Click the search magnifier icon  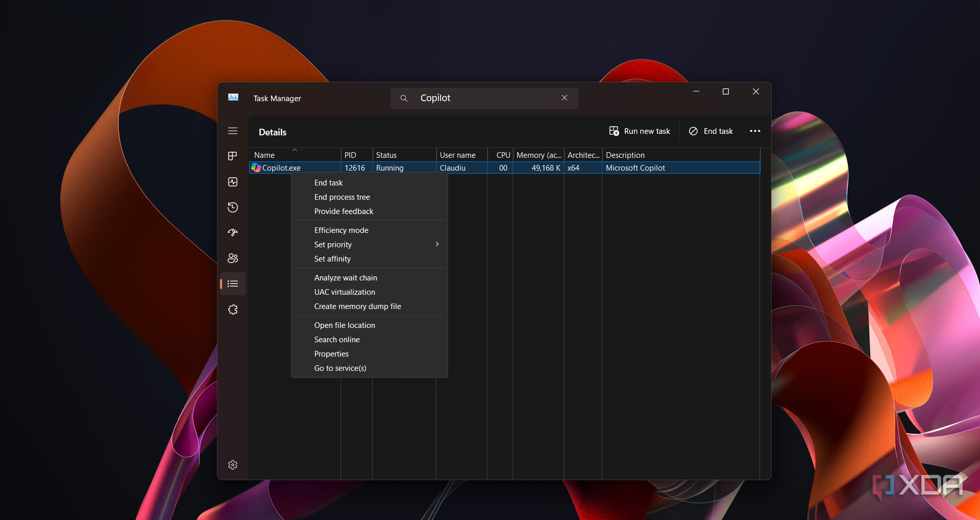tap(404, 98)
